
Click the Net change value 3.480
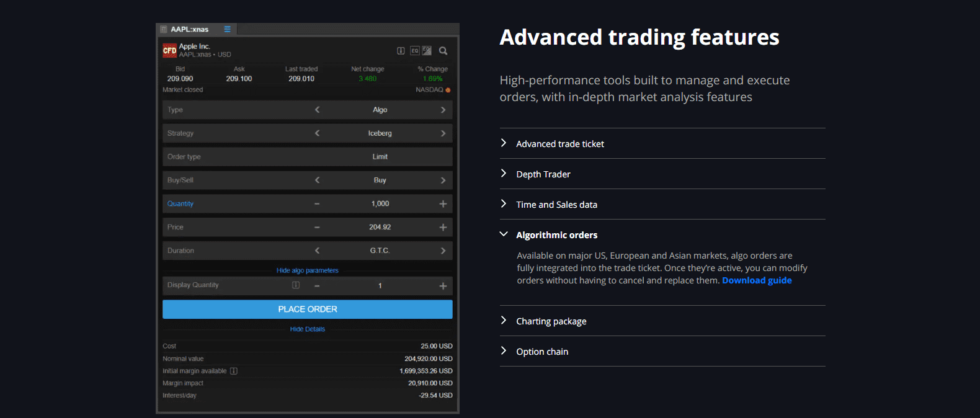(368, 79)
